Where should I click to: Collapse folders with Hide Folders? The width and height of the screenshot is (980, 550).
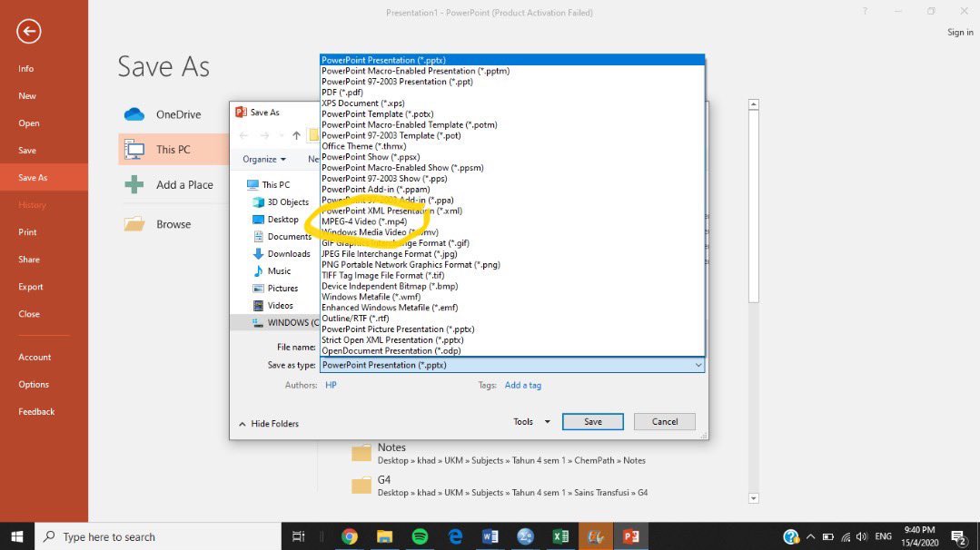269,424
